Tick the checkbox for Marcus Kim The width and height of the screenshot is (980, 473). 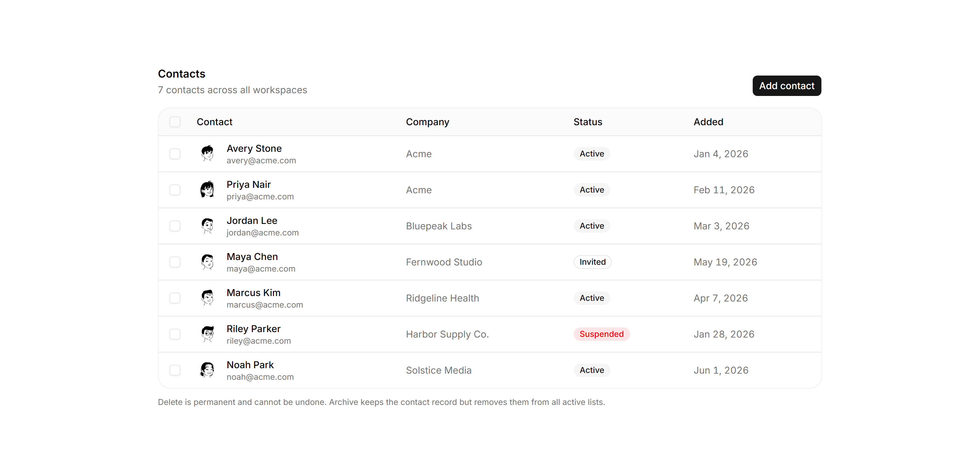[x=175, y=298]
